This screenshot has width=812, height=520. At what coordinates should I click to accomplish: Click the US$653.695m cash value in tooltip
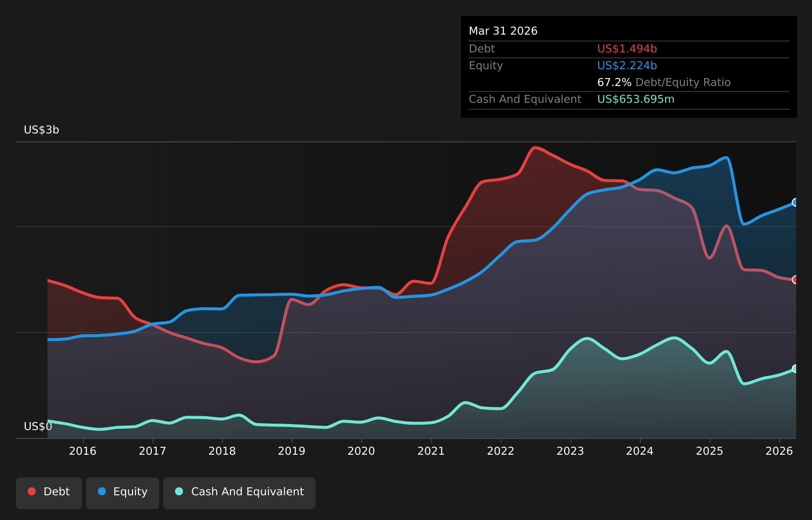636,99
